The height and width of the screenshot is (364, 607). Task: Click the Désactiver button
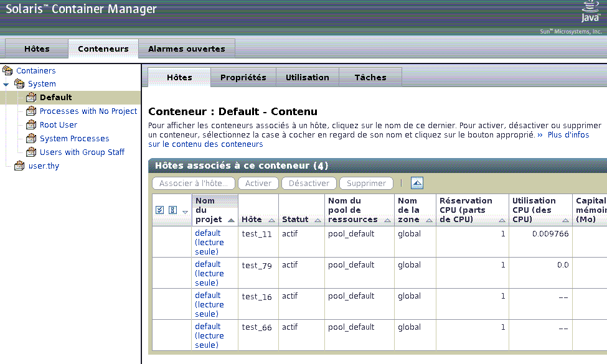click(x=309, y=184)
